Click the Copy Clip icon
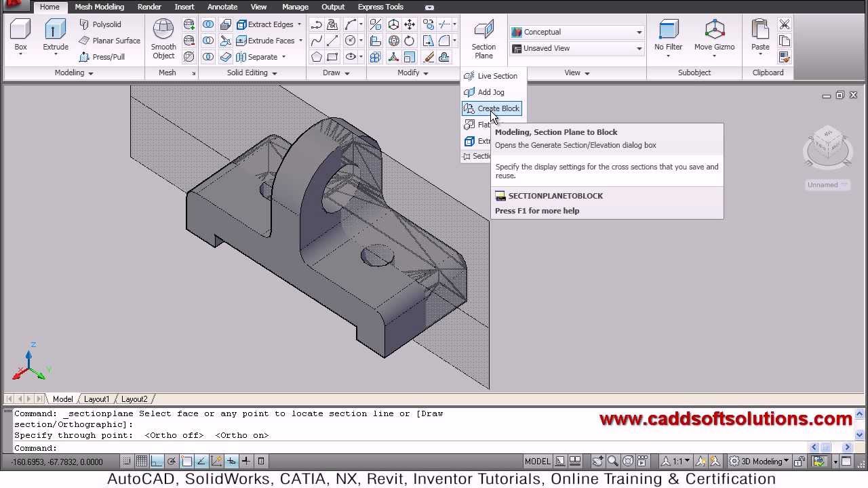 click(x=785, y=41)
